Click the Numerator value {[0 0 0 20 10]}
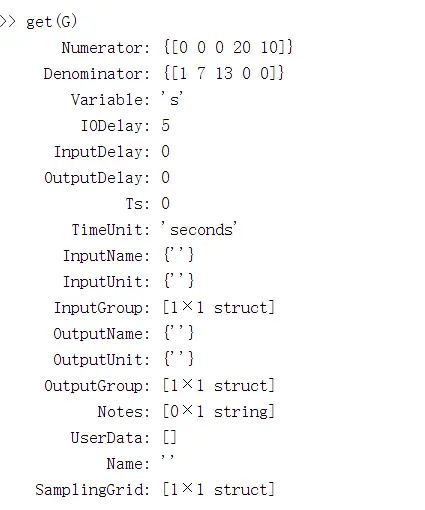This screenshot has width=425, height=510. 228,47
